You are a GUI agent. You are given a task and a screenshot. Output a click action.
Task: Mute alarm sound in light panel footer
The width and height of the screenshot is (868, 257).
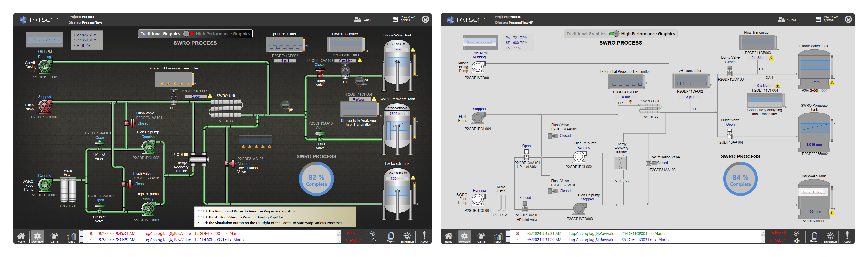(x=797, y=241)
